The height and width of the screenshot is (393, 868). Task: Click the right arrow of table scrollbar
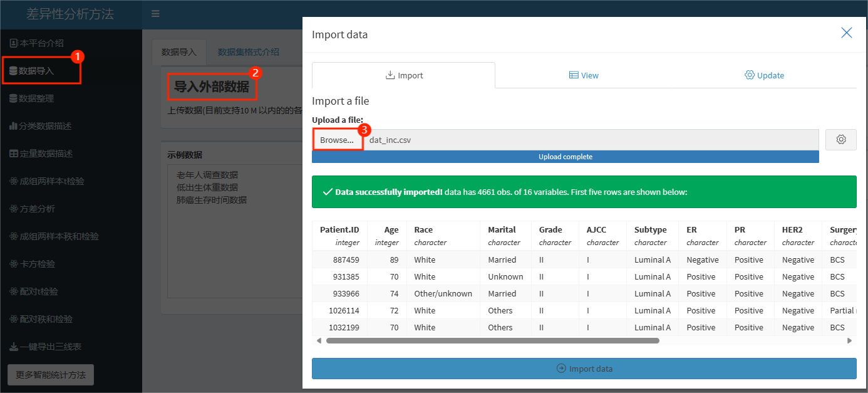[849, 340]
